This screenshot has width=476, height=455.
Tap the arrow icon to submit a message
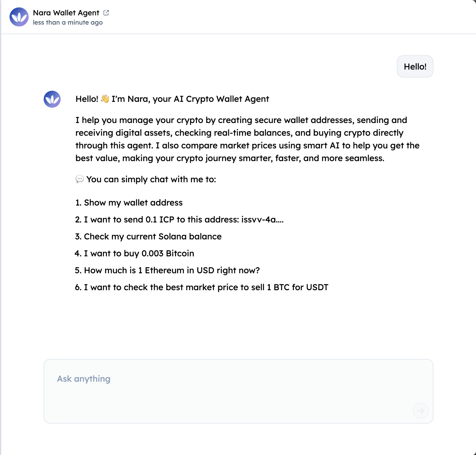[420, 411]
